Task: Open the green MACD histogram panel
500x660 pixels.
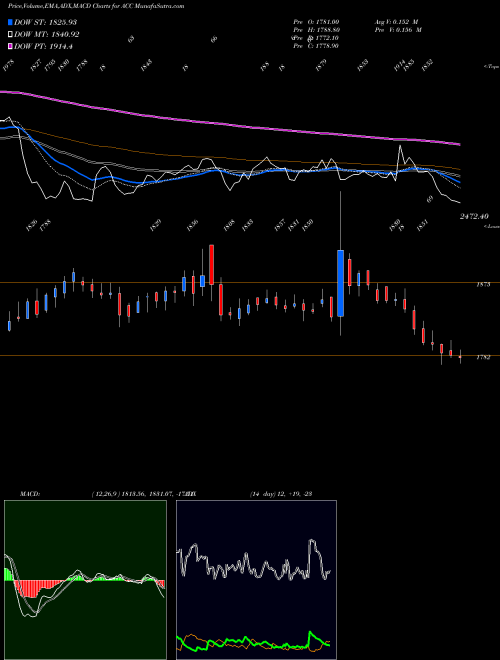Action: pos(85,580)
